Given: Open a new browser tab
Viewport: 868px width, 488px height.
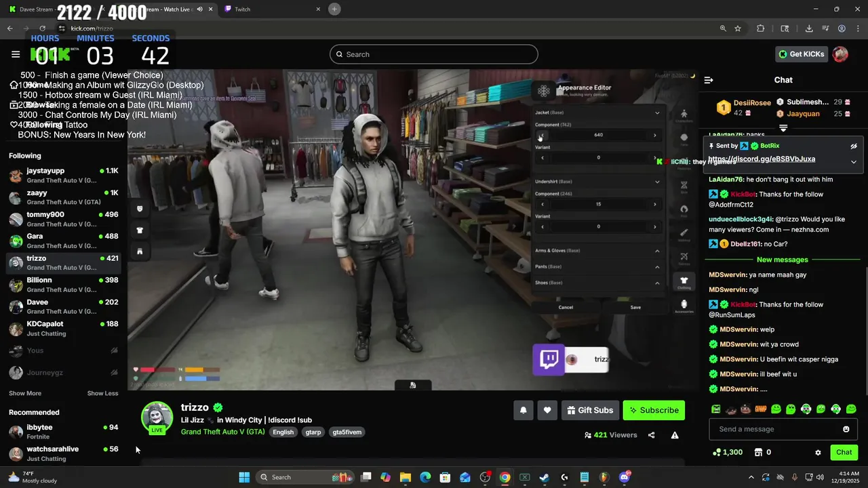Looking at the screenshot, I should click(334, 9).
